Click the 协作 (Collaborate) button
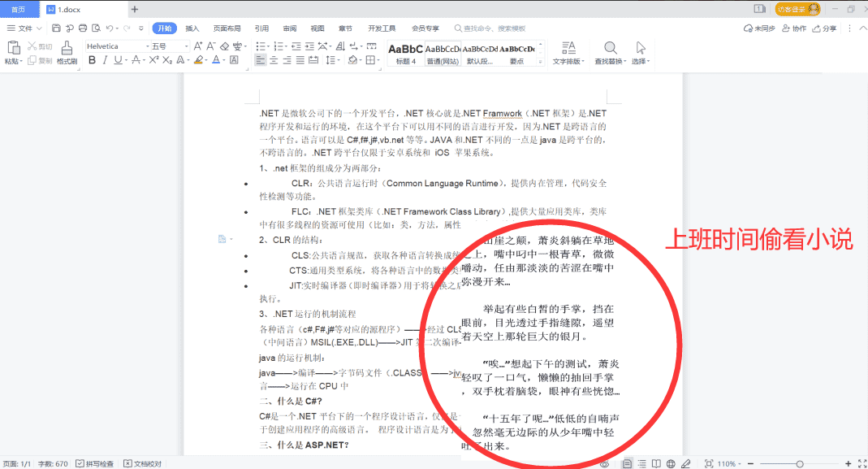 pos(794,28)
